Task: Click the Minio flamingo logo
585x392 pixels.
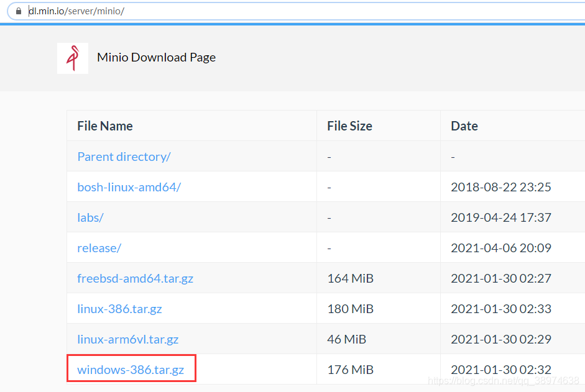Action: pos(73,57)
